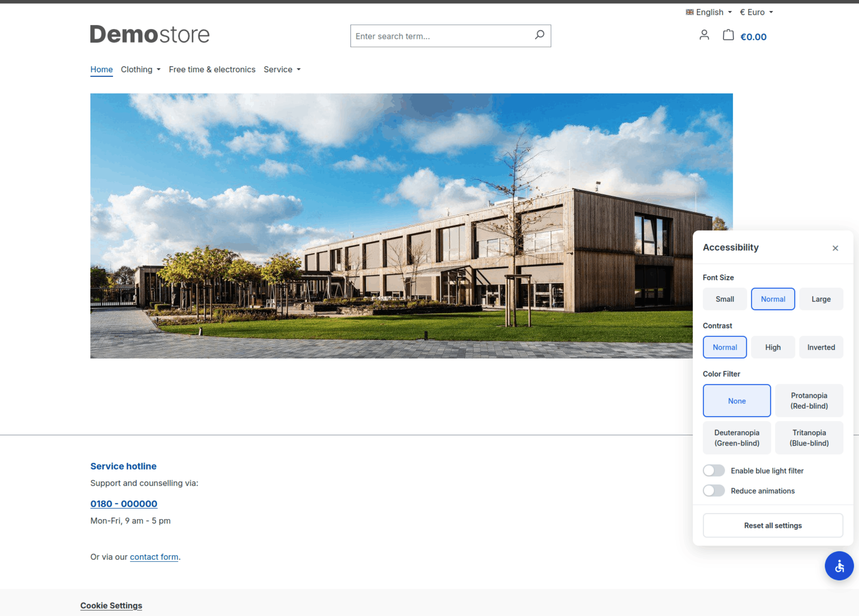This screenshot has height=616, width=859.
Task: Select High contrast option
Action: point(773,347)
